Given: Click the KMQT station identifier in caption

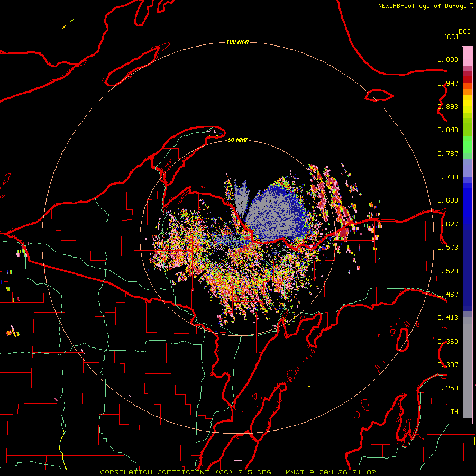Looking at the screenshot, I should [295, 472].
